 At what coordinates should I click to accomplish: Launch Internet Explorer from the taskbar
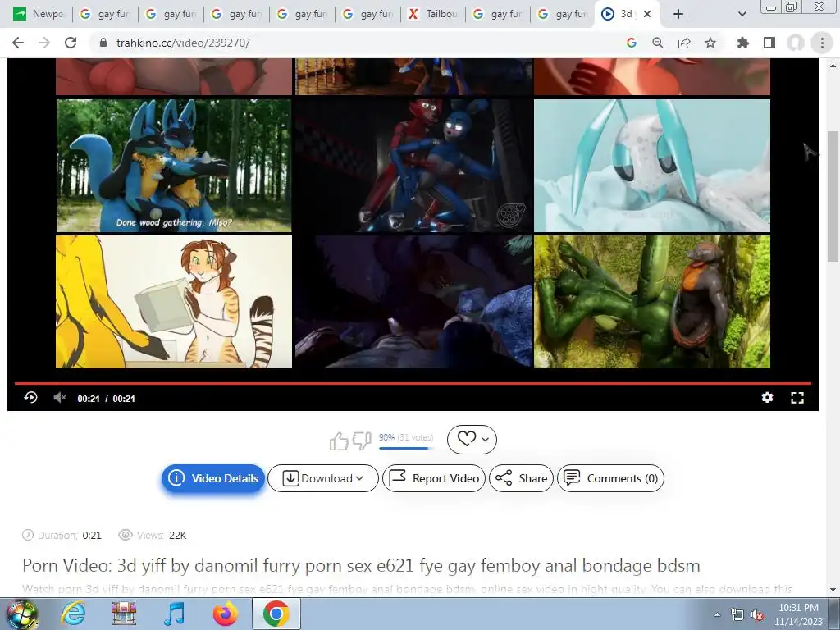(x=73, y=614)
